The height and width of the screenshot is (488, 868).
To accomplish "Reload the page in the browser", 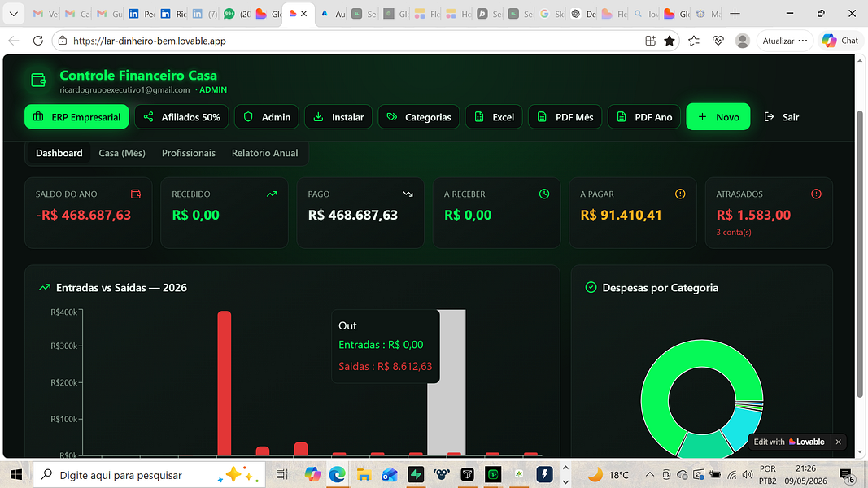I will coord(37,41).
